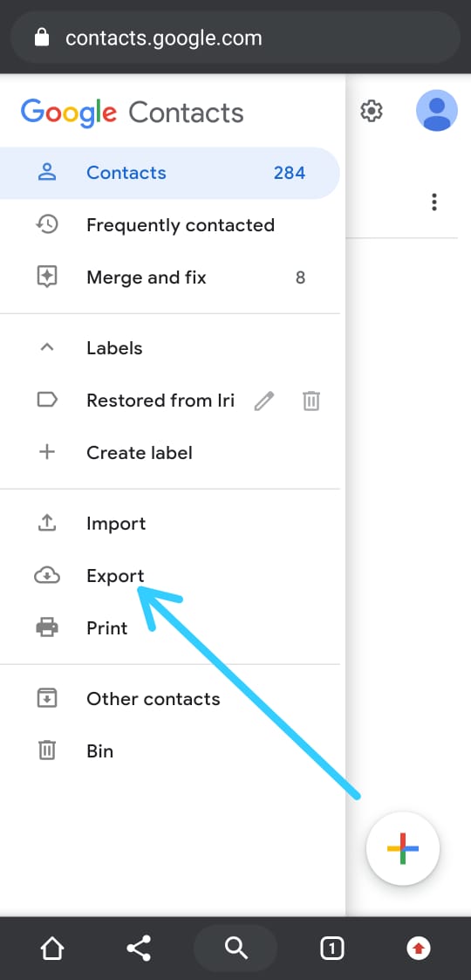Select the Print option
Screen dimensions: 471x980
pos(170,627)
